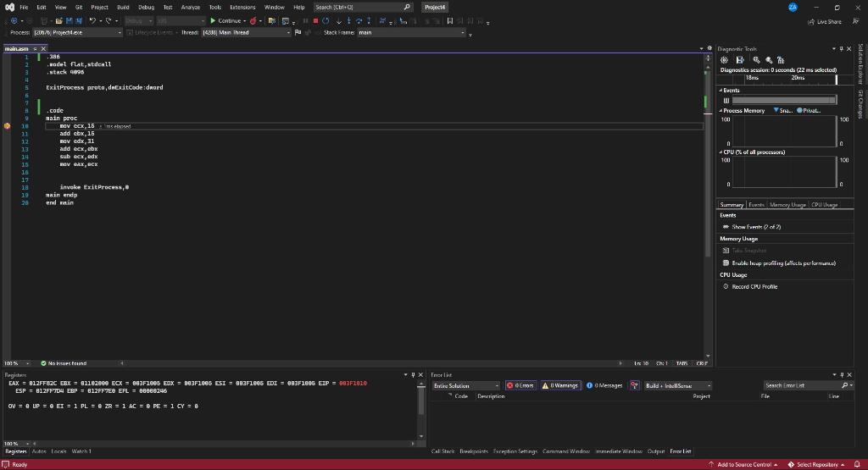Close the main.asm editor tab
Image resolution: width=868 pixels, height=470 pixels.
[43, 48]
